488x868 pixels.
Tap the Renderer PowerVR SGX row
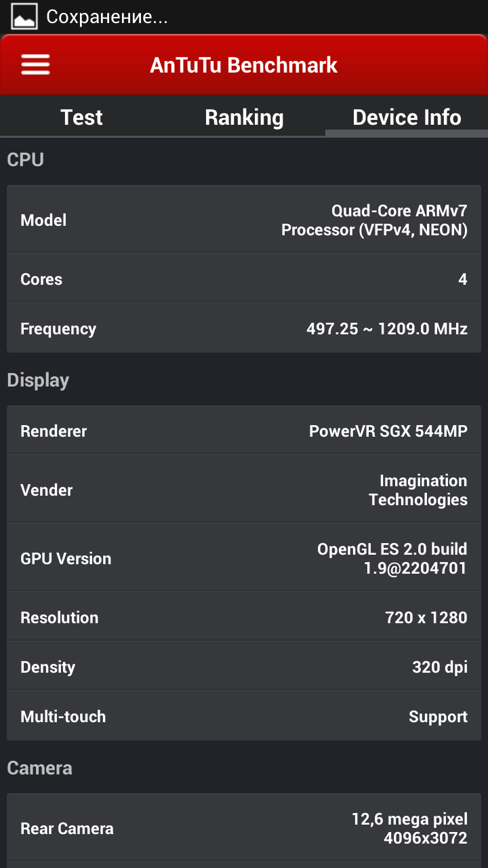coord(244,431)
